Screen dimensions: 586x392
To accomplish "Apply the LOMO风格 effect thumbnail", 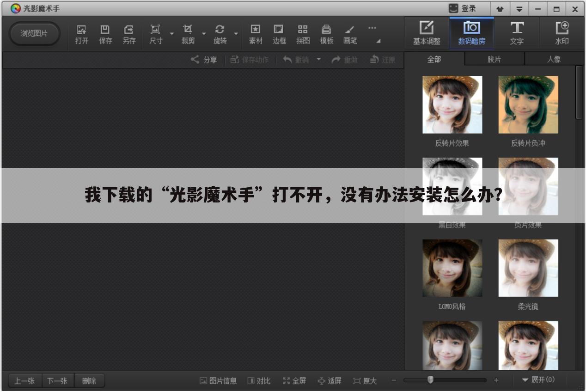I will pyautogui.click(x=452, y=268).
